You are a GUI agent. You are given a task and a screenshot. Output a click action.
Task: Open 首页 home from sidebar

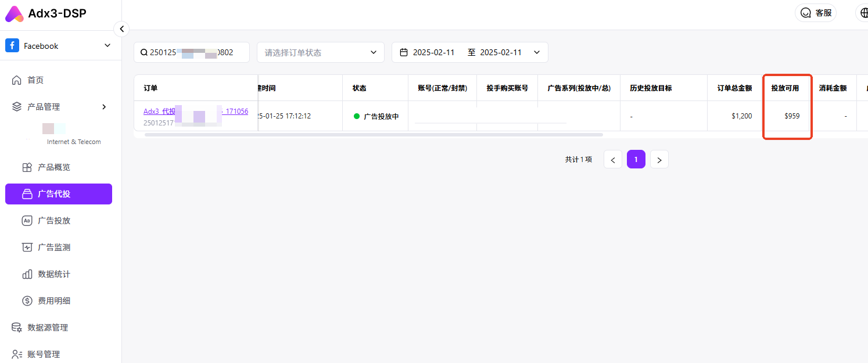[35, 80]
